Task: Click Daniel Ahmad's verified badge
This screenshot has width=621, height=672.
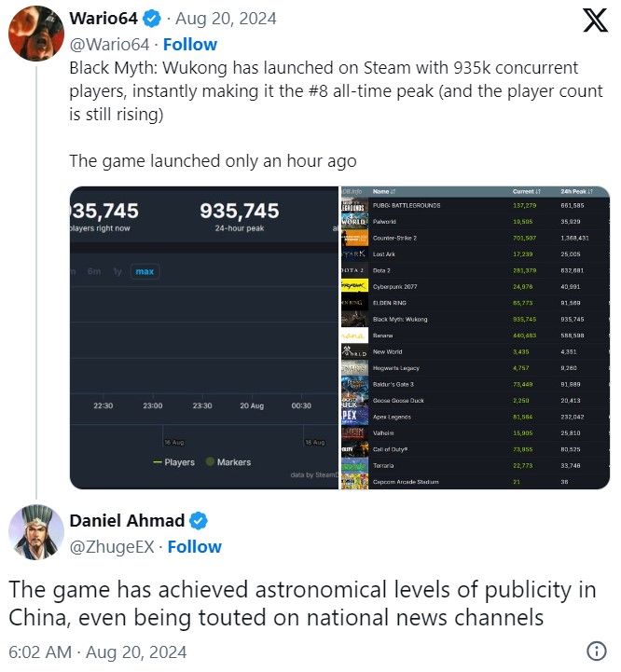Action: [x=199, y=521]
